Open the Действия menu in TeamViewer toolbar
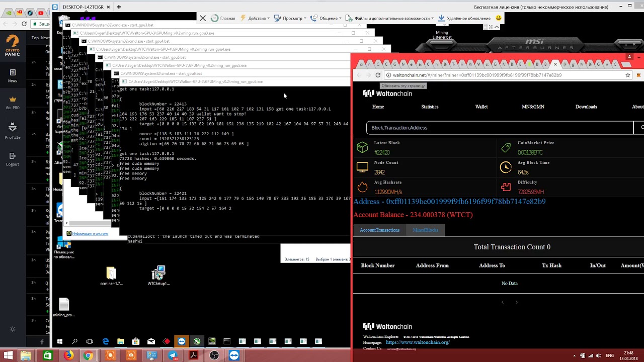The width and height of the screenshot is (644, 362). click(x=256, y=18)
